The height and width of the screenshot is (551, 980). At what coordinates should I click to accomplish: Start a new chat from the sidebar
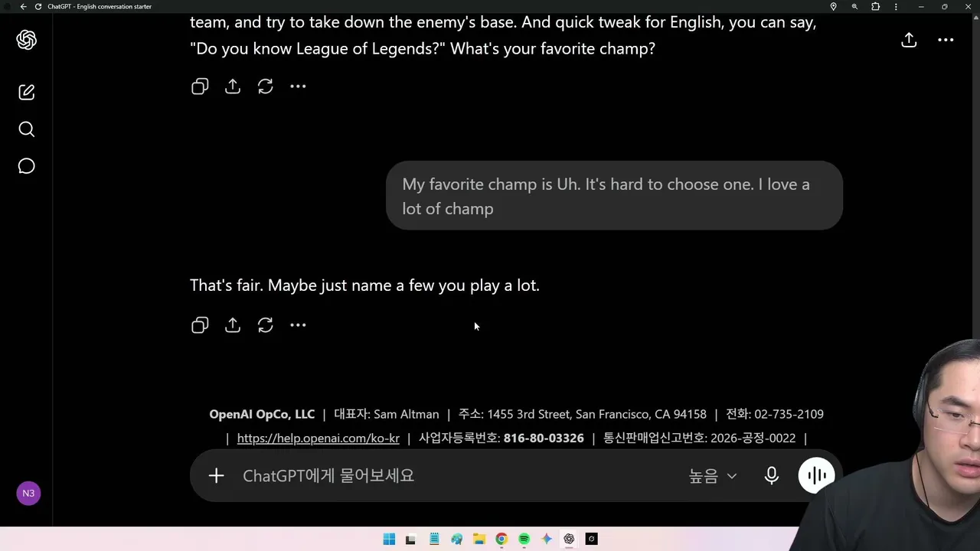pyautogui.click(x=27, y=92)
